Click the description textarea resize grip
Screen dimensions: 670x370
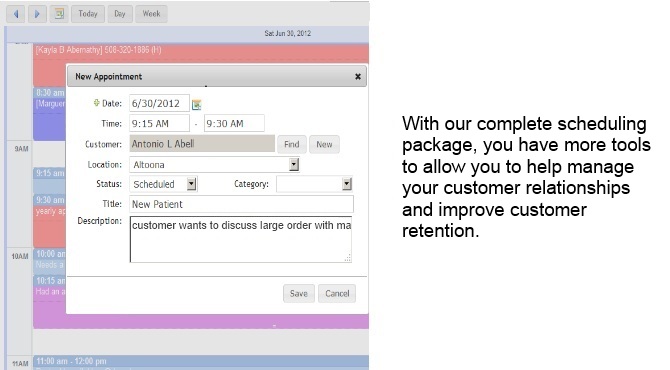pos(348,258)
